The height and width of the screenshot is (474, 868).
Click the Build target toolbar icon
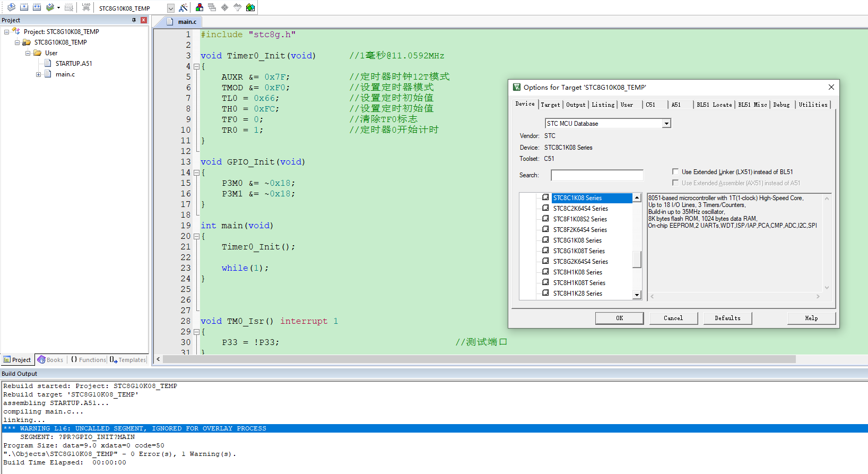coord(24,7)
